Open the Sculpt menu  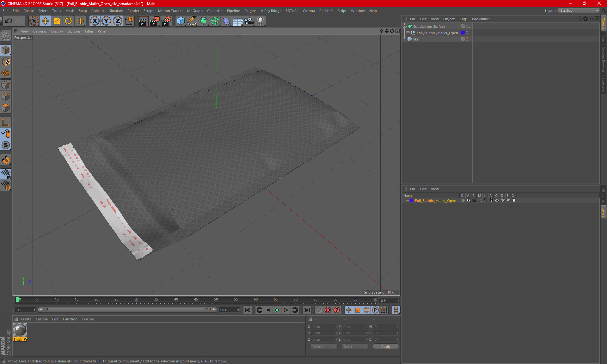(148, 11)
